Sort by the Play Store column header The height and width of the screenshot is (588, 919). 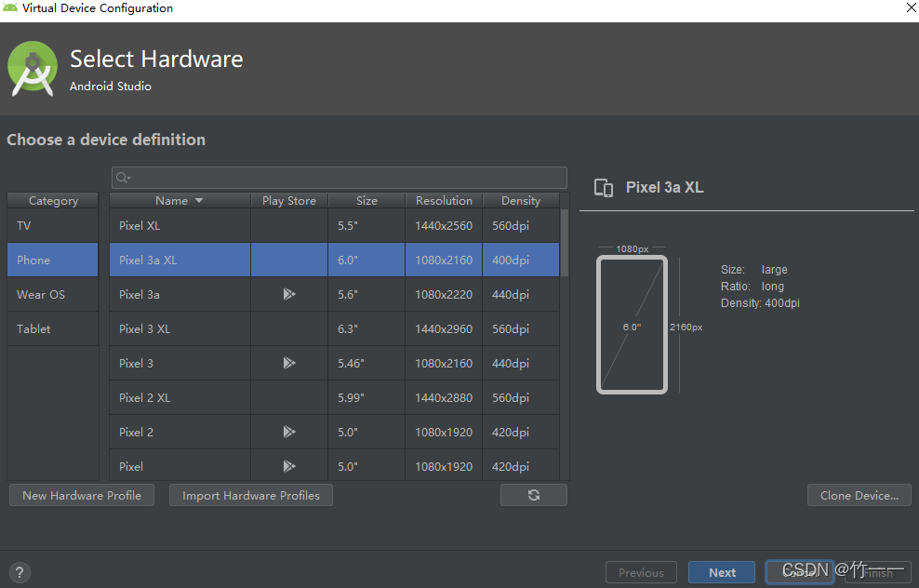pyautogui.click(x=289, y=200)
